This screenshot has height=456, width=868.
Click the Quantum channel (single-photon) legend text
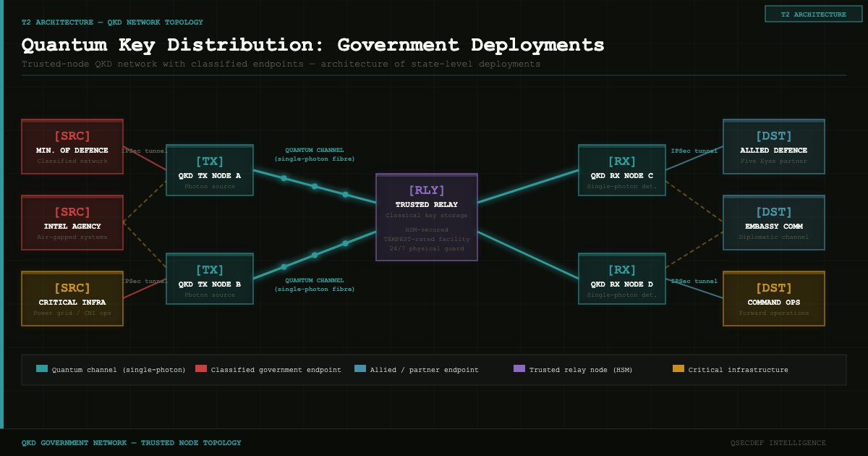119,370
